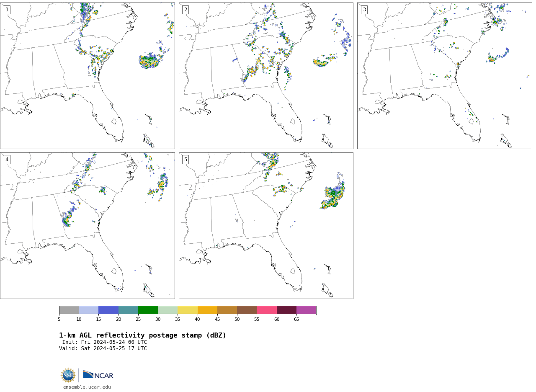Click the tan-brown 45-50 dBZ swatch
This screenshot has height=392, width=536.
tap(227, 310)
